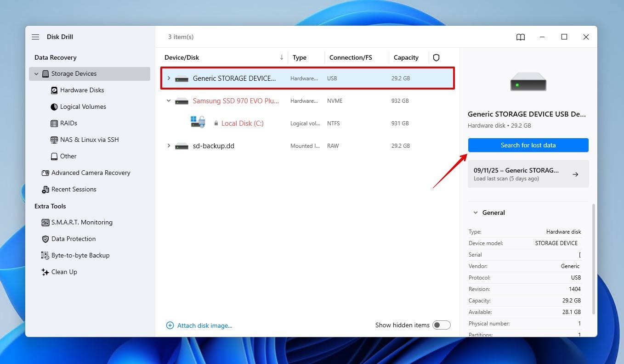Open Recent Sessions
Screen dimensions: 624x364
point(73,189)
